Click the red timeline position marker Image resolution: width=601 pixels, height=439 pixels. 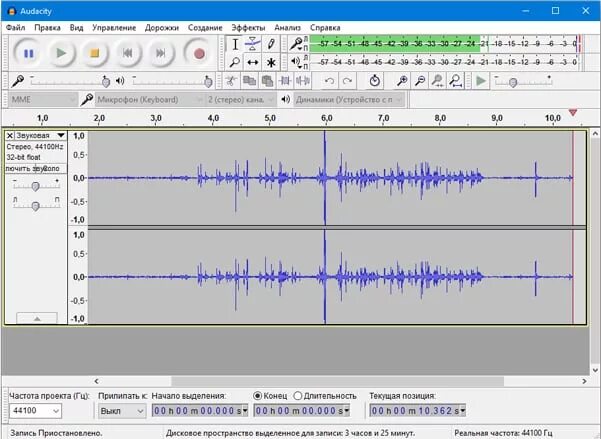pos(573,113)
